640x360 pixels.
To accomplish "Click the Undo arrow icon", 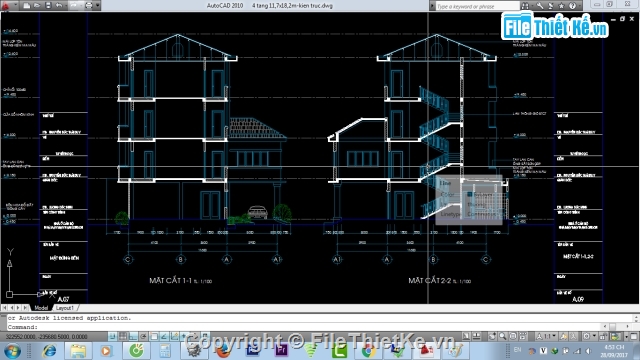I will [59, 6].
